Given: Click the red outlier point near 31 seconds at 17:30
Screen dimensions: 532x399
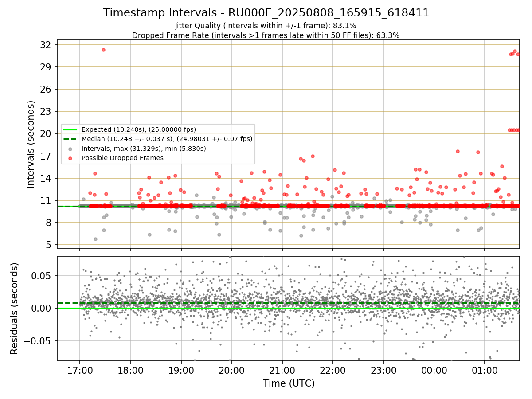Looking at the screenshot, I should click(103, 50).
